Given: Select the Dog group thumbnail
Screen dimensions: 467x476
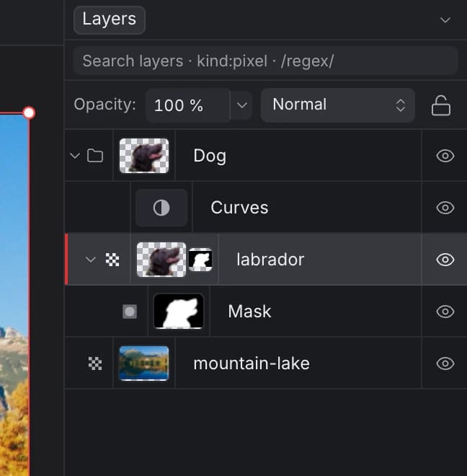Looking at the screenshot, I should click(x=144, y=156).
